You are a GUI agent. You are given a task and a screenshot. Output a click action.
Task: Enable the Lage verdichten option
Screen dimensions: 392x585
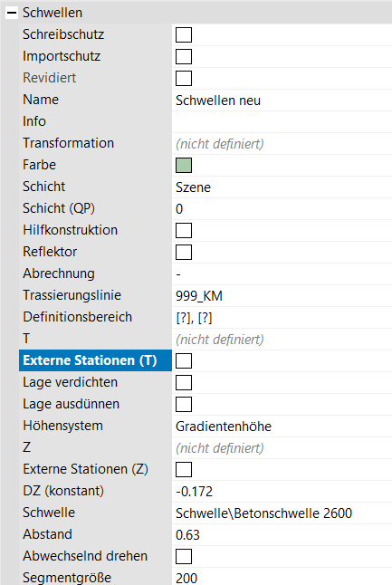[x=184, y=383]
